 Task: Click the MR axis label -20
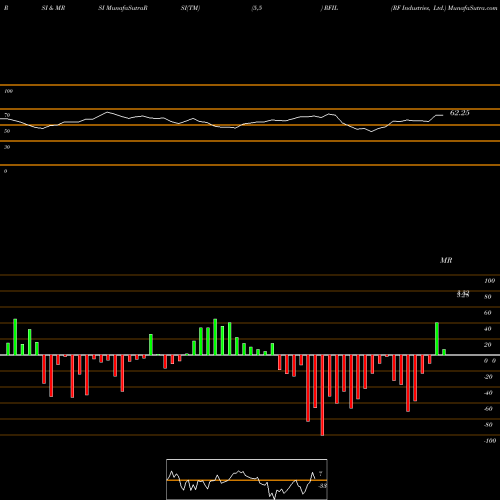[x=488, y=377]
